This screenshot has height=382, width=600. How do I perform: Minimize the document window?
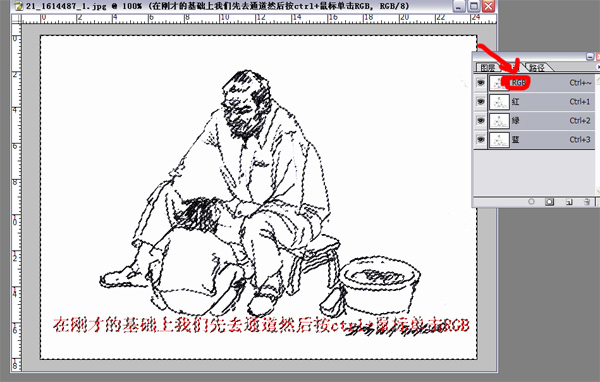coord(458,6)
